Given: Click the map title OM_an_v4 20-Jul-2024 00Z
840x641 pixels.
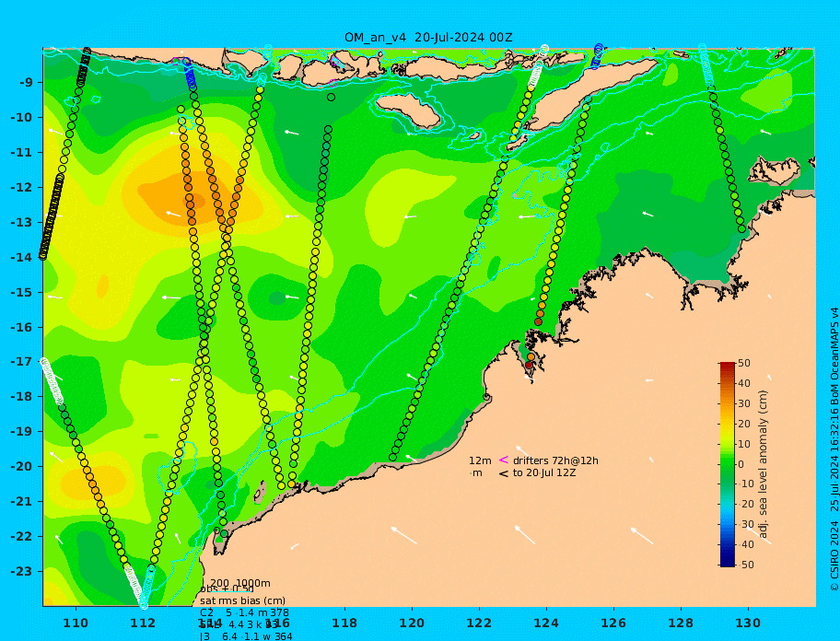Looking at the screenshot, I should click(428, 38).
